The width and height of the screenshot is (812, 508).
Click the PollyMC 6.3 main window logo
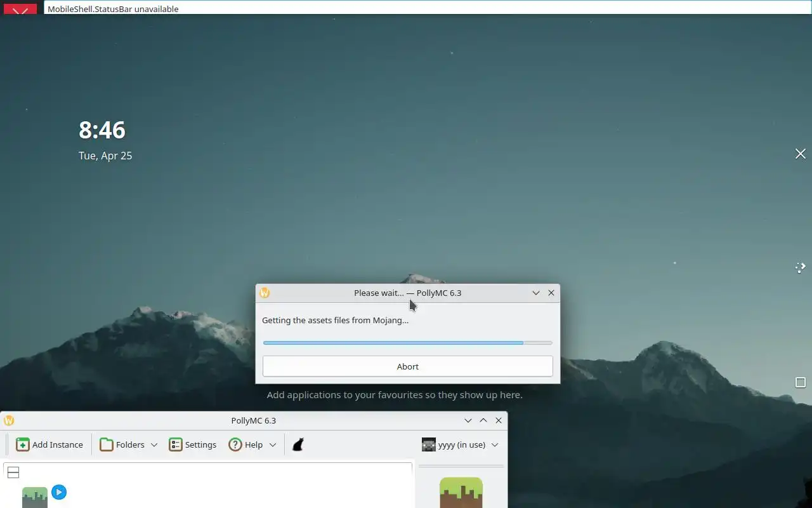pos(9,420)
